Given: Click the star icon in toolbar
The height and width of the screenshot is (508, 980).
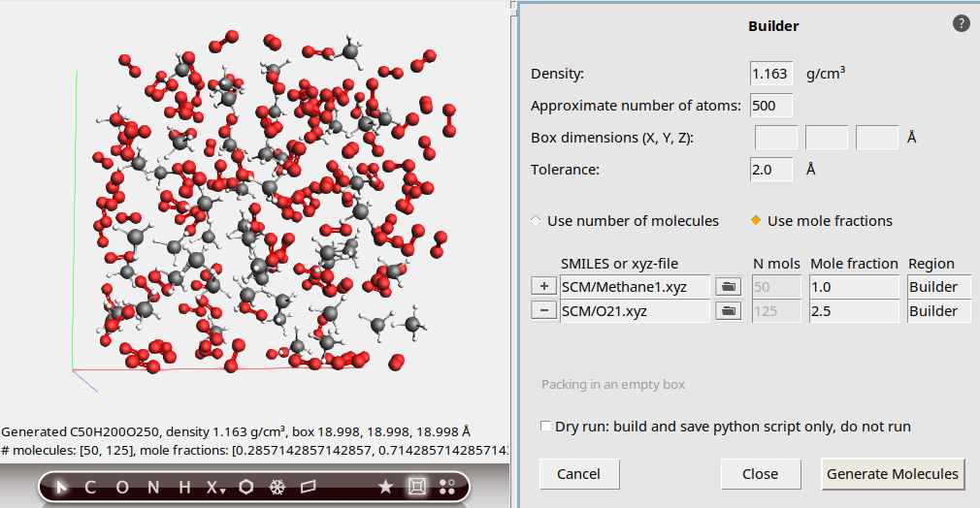Looking at the screenshot, I should (x=385, y=487).
